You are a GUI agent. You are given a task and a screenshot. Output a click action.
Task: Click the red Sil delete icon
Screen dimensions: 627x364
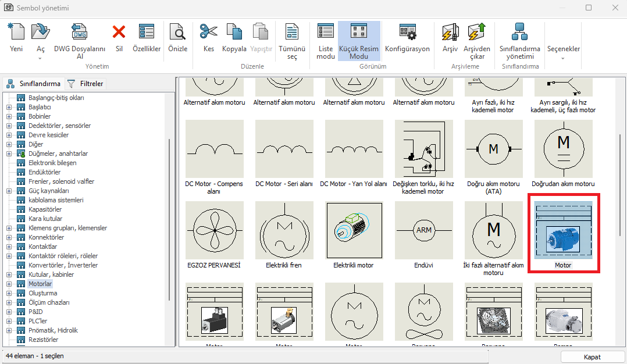click(119, 33)
